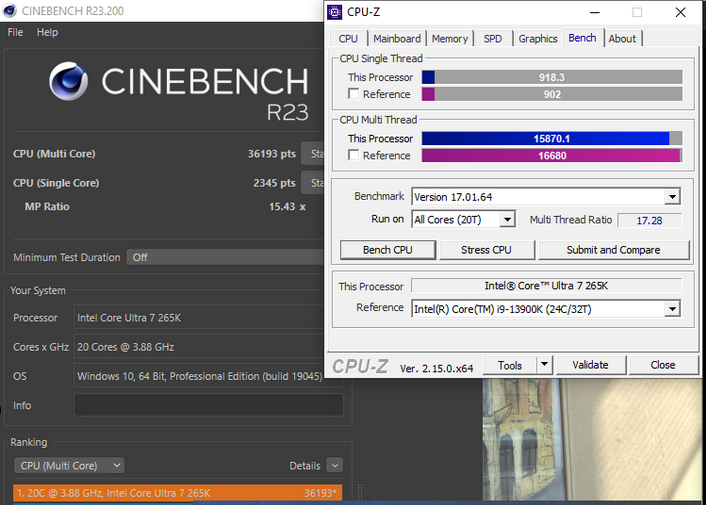Viewport: 706px width, 505px height.
Task: Click the 2345 pts single core score
Action: (274, 183)
